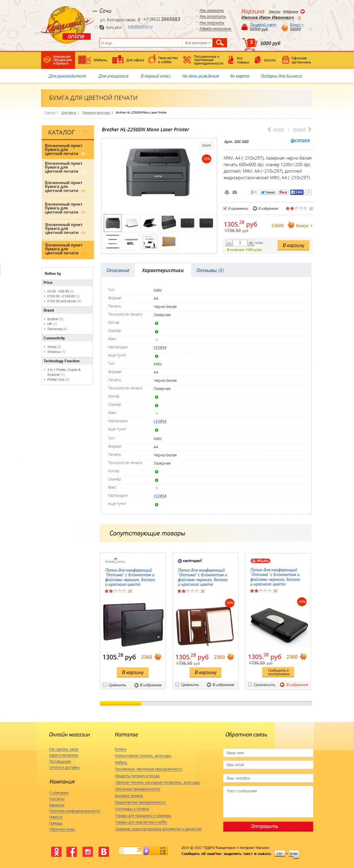Open VKontakte social icon in footer
Viewport: 354px width, 868px height.
[104, 852]
